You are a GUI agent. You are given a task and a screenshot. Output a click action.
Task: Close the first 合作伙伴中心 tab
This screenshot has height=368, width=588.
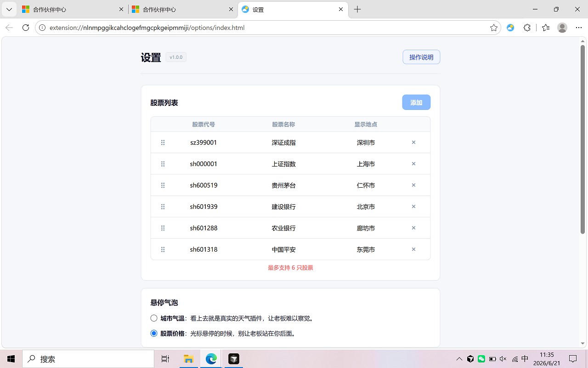[x=121, y=9]
